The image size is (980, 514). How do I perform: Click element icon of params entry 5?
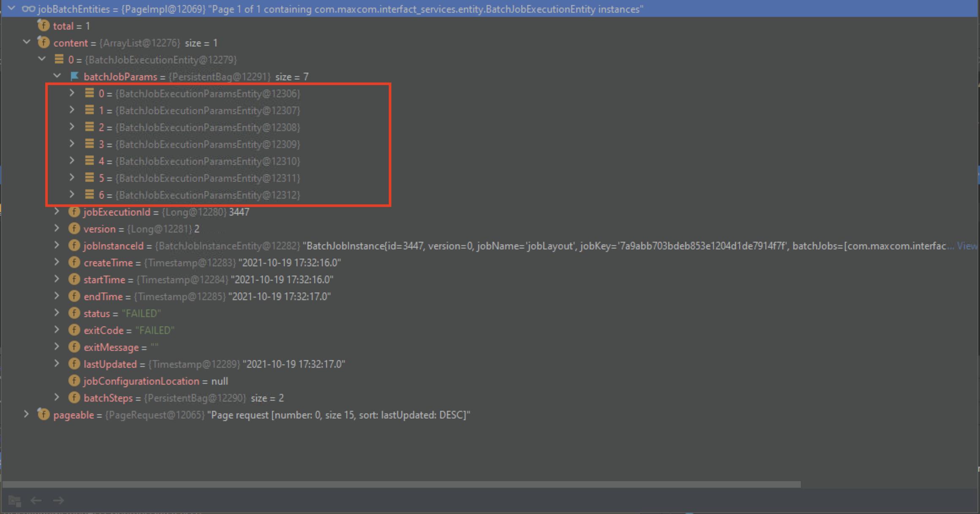[90, 178]
